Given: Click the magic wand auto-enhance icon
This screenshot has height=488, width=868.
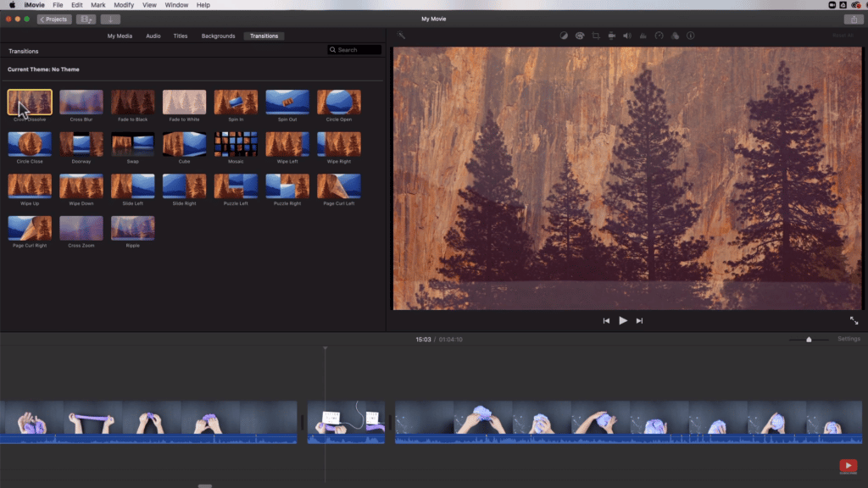Looking at the screenshot, I should pos(400,36).
